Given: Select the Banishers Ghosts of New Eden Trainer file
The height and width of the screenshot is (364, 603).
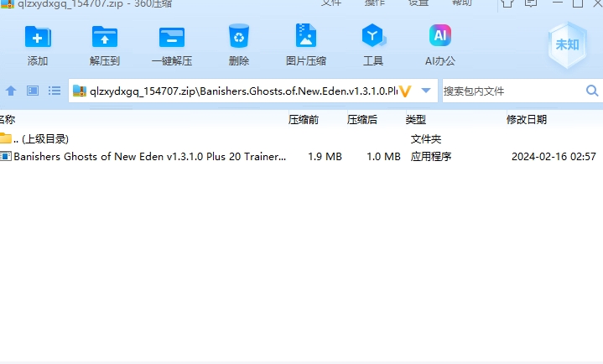Looking at the screenshot, I should point(150,157).
